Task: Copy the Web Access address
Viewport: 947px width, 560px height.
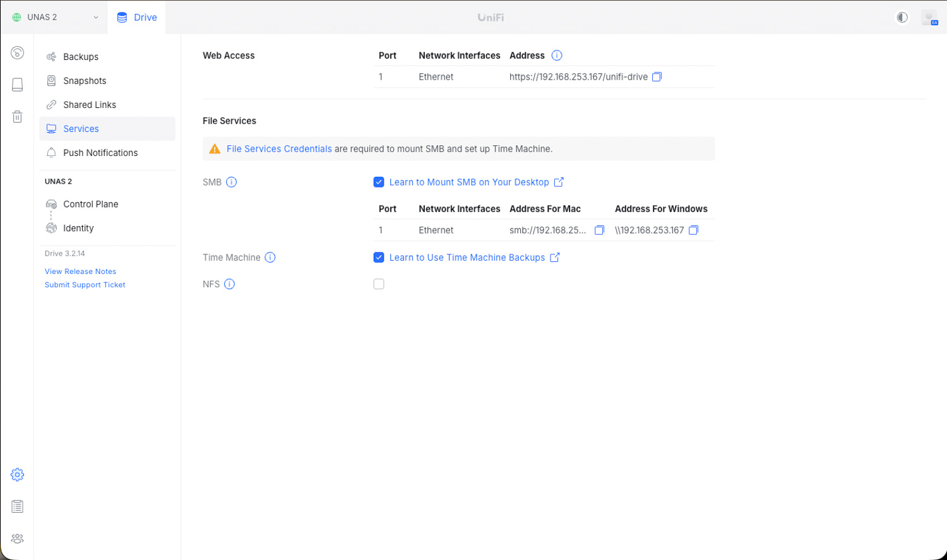Action: click(x=657, y=77)
